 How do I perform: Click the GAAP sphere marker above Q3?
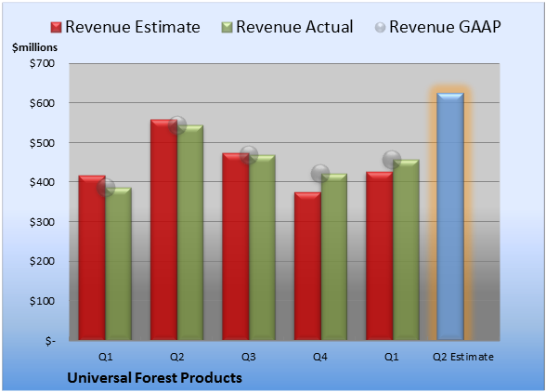click(249, 155)
